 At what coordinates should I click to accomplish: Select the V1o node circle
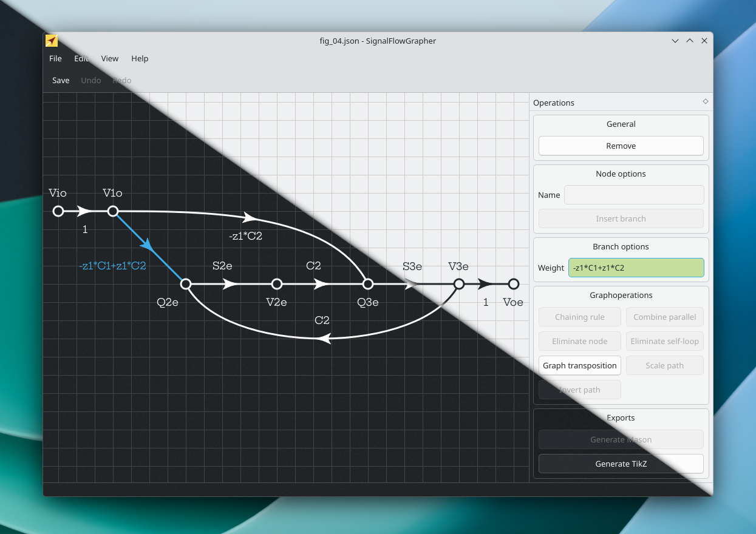tap(113, 211)
